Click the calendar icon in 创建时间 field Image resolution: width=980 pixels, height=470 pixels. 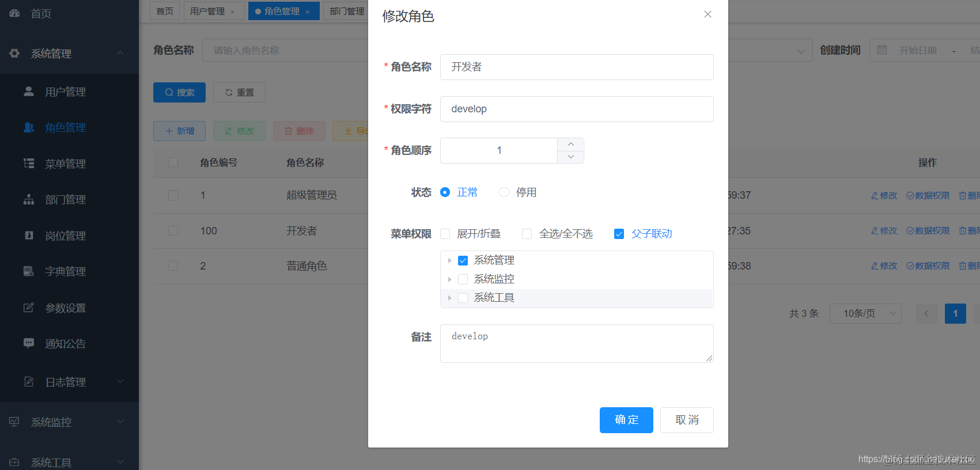pos(882,50)
